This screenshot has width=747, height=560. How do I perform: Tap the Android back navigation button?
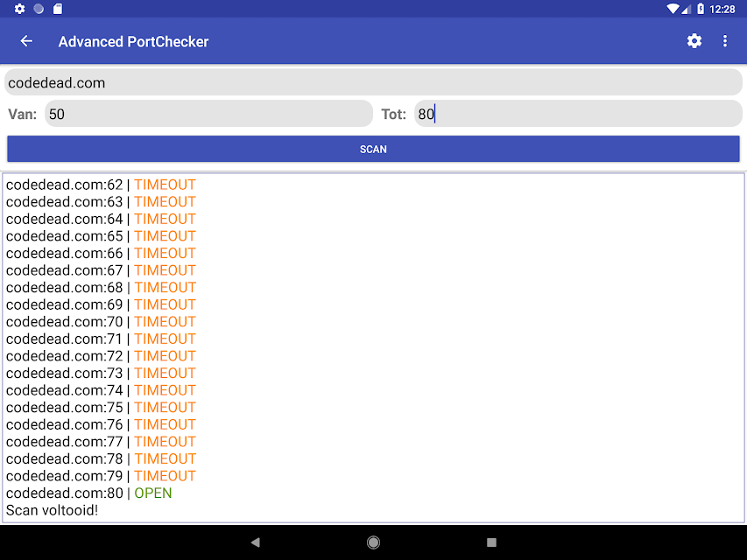pyautogui.click(x=256, y=542)
